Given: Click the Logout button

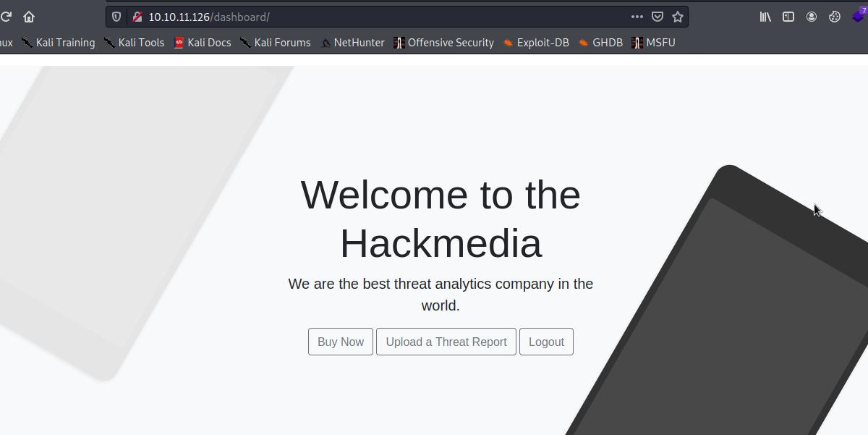Looking at the screenshot, I should pyautogui.click(x=546, y=342).
